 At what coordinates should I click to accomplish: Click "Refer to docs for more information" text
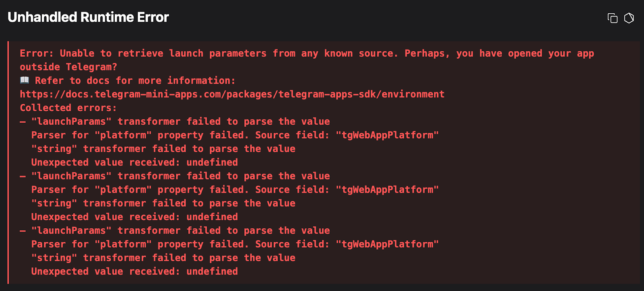pyautogui.click(x=135, y=80)
